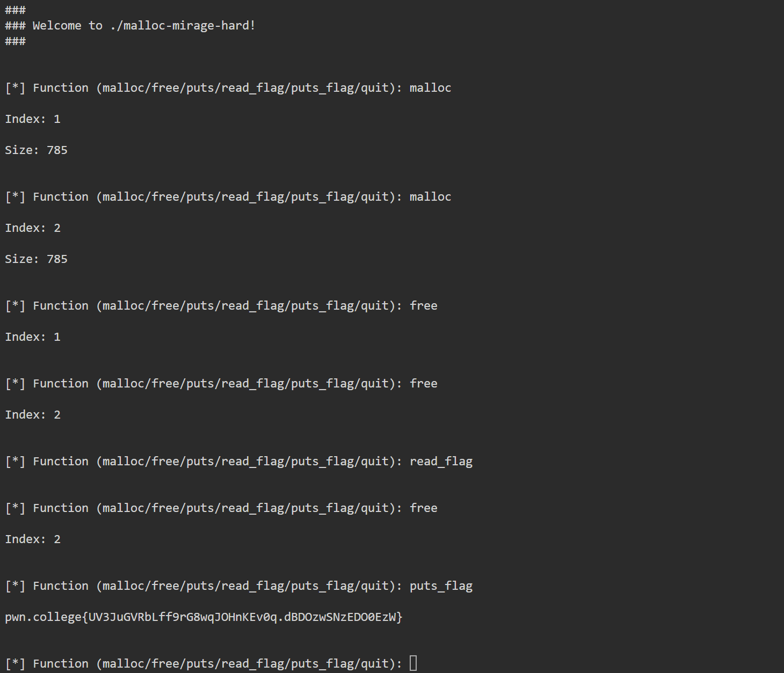
Task: Click the typed puts_flag command
Action: pos(441,586)
